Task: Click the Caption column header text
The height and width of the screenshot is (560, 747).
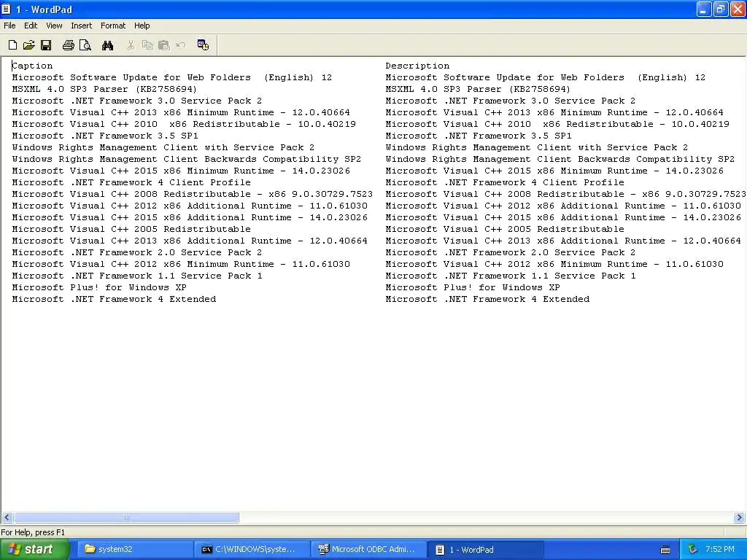Action: coord(32,66)
